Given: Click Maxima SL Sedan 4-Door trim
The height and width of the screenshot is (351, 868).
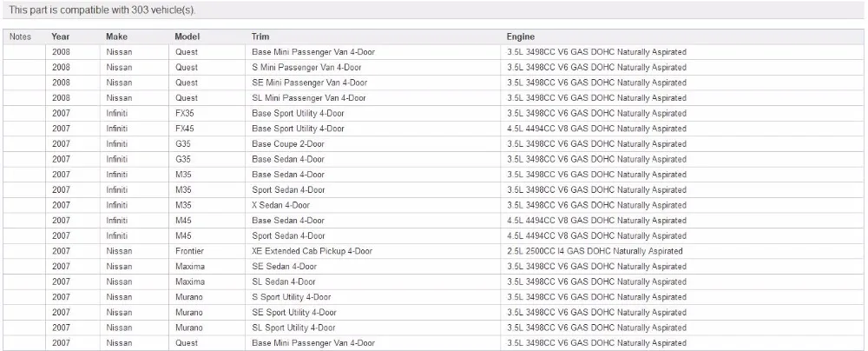Looking at the screenshot, I should click(x=284, y=281).
